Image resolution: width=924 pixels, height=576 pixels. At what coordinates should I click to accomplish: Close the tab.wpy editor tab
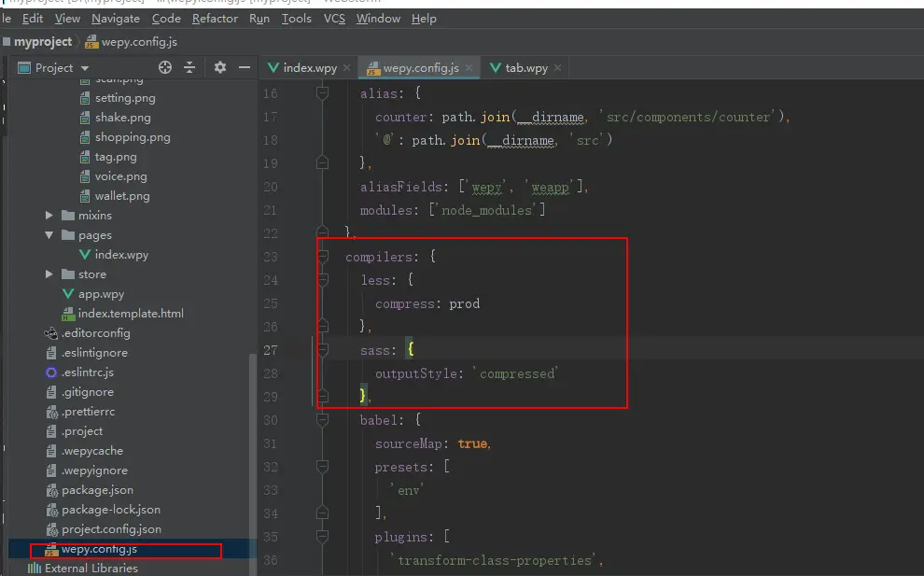click(x=557, y=68)
